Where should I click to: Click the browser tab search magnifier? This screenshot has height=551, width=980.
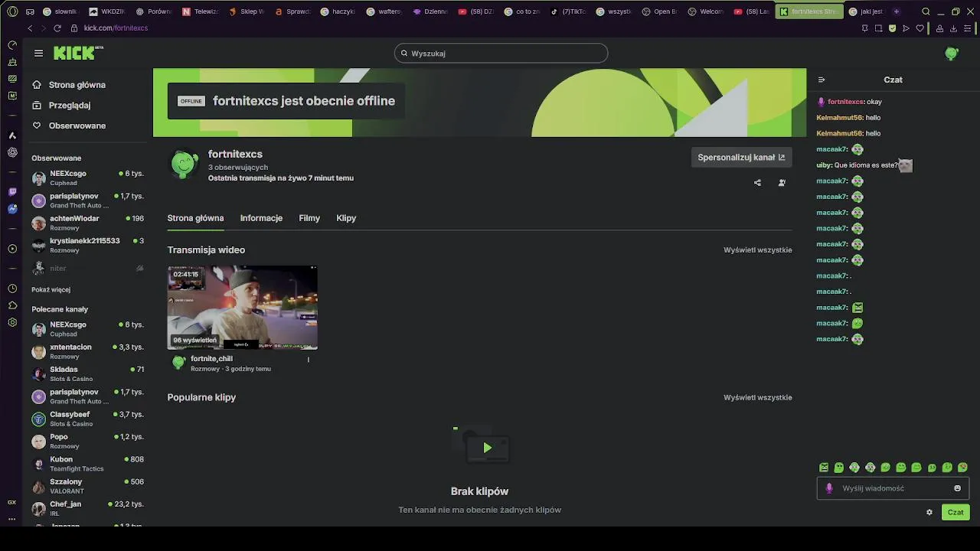click(x=926, y=11)
